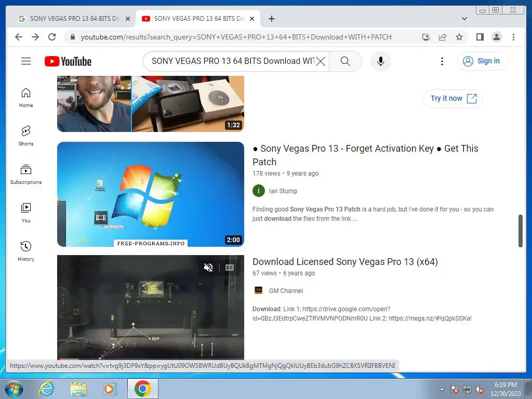Open the YouTube hamburger guide menu
The width and height of the screenshot is (532, 399).
point(26,61)
